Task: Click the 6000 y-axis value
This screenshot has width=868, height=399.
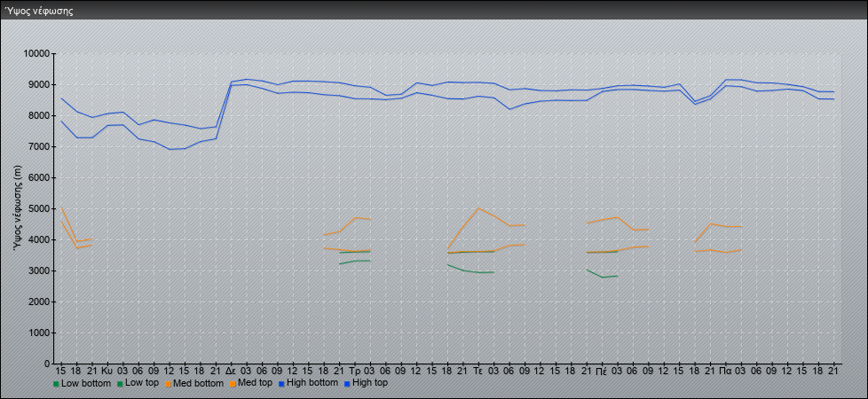Action: coord(39,177)
